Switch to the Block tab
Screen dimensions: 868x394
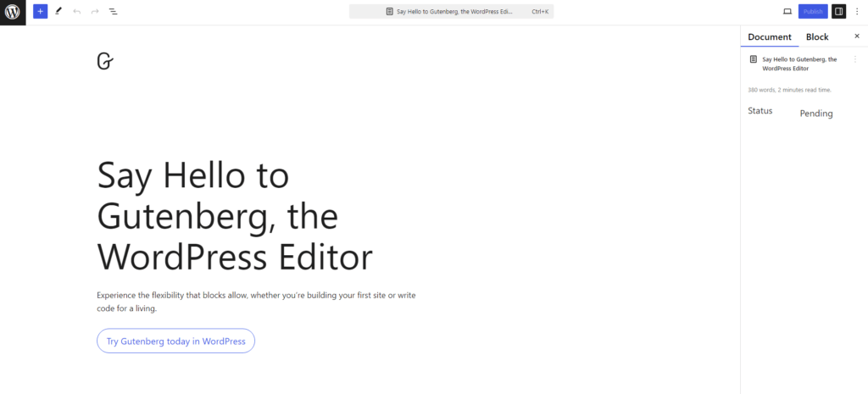817,37
